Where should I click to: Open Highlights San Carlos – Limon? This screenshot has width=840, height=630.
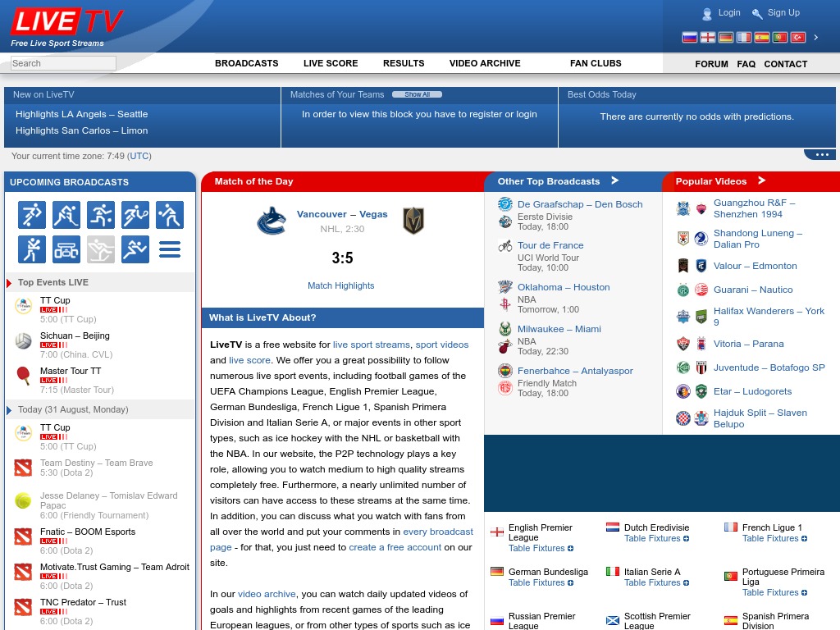coord(81,130)
